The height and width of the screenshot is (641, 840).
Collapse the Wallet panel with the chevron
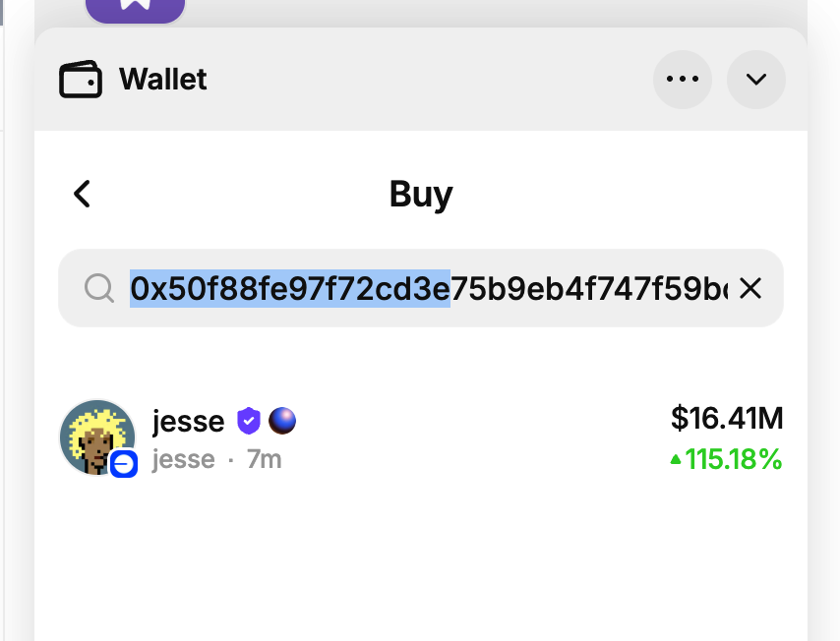pos(756,80)
